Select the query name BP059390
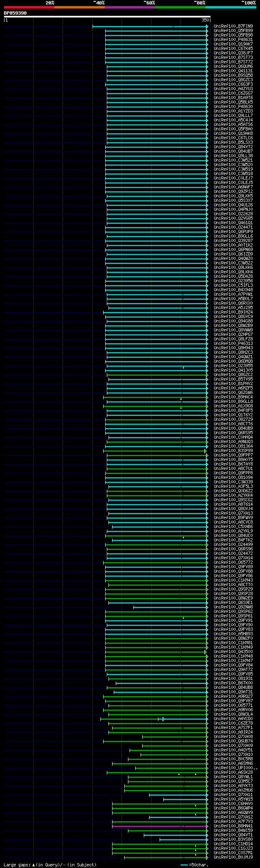 15,13
